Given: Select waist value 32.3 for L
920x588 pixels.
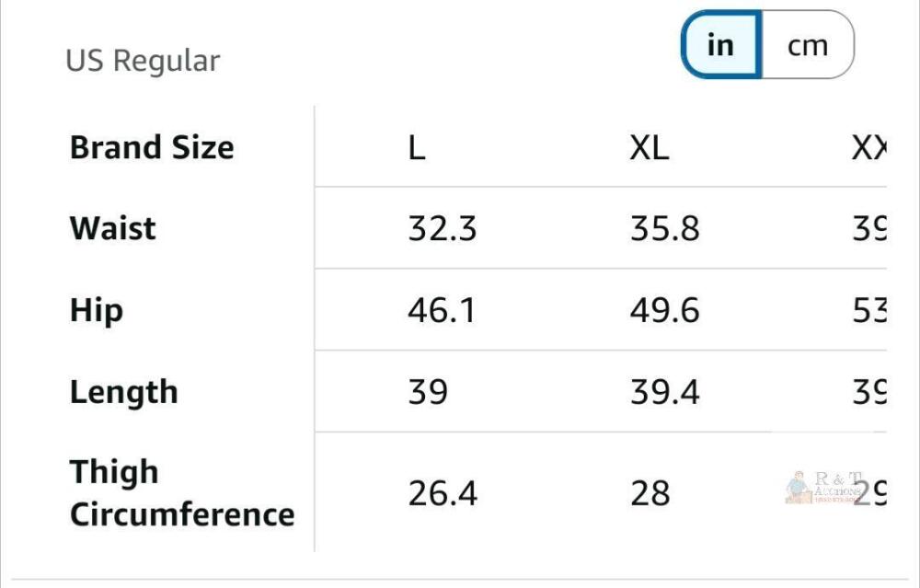Looking at the screenshot, I should point(443,229).
